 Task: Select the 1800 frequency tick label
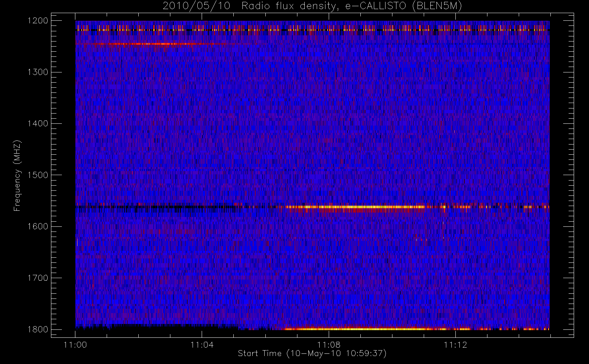[38, 329]
